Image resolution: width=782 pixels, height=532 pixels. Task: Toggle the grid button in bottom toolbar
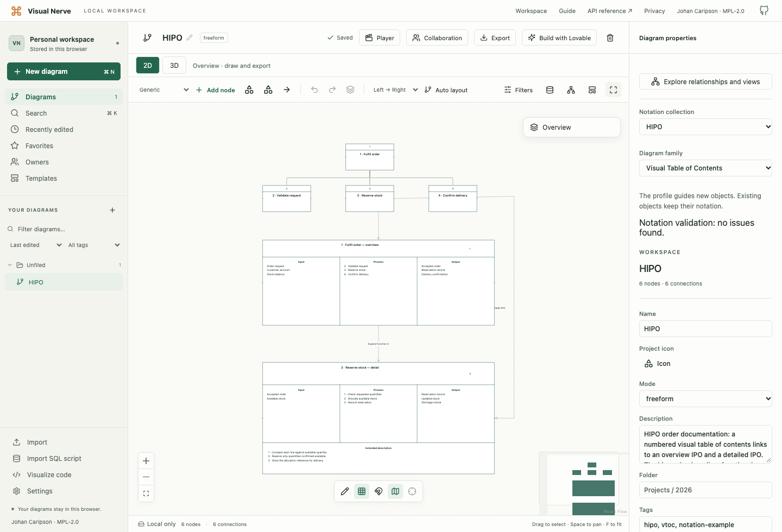click(x=362, y=491)
